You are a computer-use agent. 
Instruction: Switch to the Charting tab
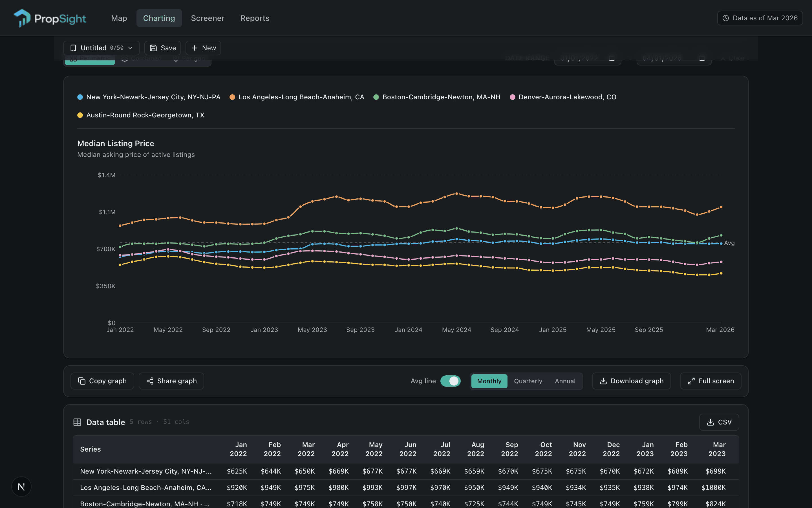click(x=159, y=18)
